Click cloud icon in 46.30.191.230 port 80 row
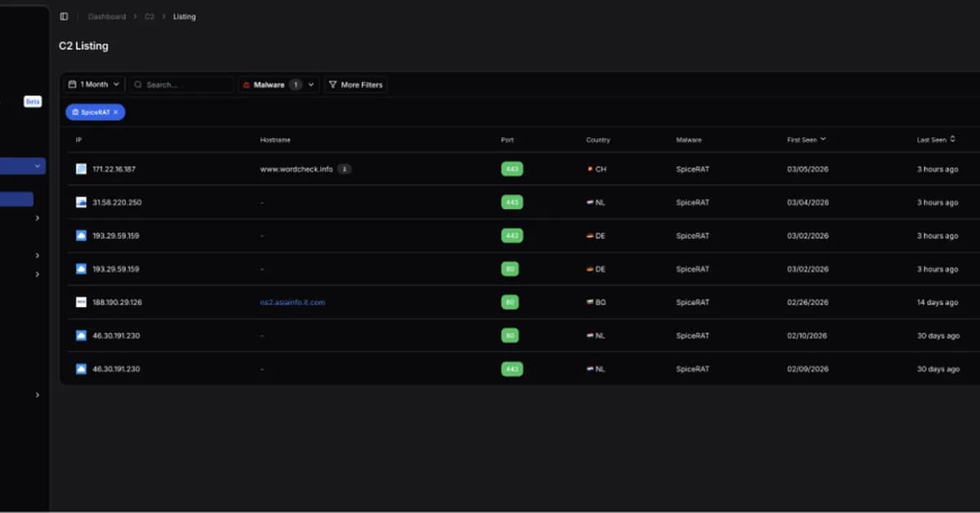Viewport: 980px width, 513px height. tap(81, 336)
